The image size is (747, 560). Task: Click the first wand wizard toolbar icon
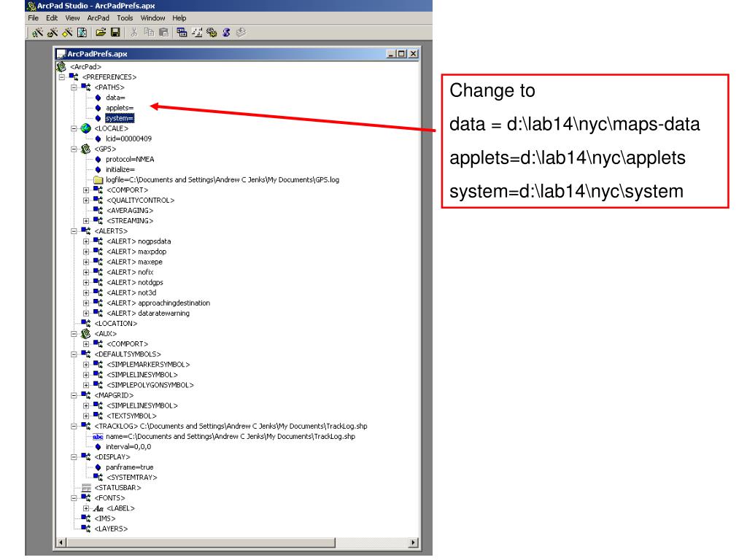(38, 32)
